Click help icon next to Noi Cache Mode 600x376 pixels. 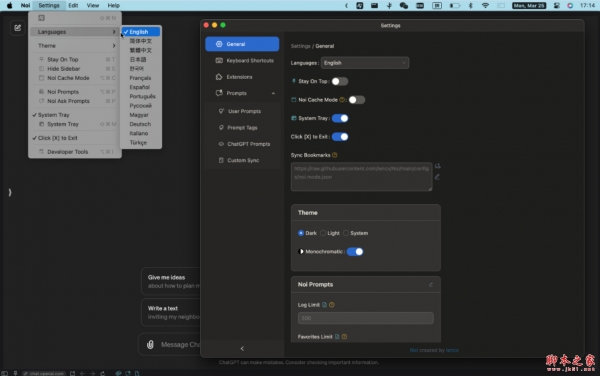(342, 100)
